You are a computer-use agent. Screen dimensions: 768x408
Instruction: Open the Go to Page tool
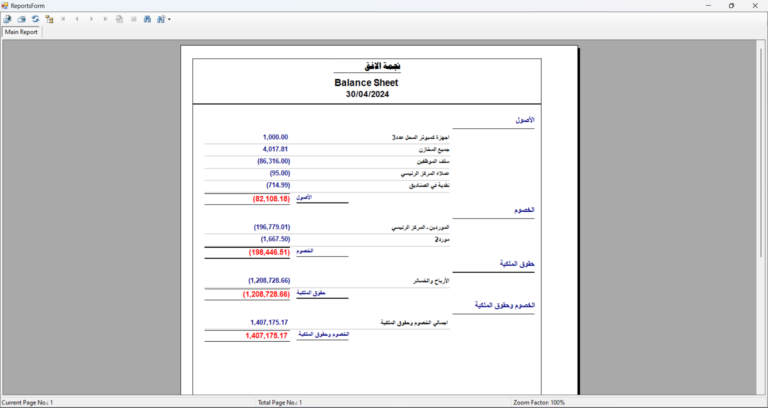120,19
